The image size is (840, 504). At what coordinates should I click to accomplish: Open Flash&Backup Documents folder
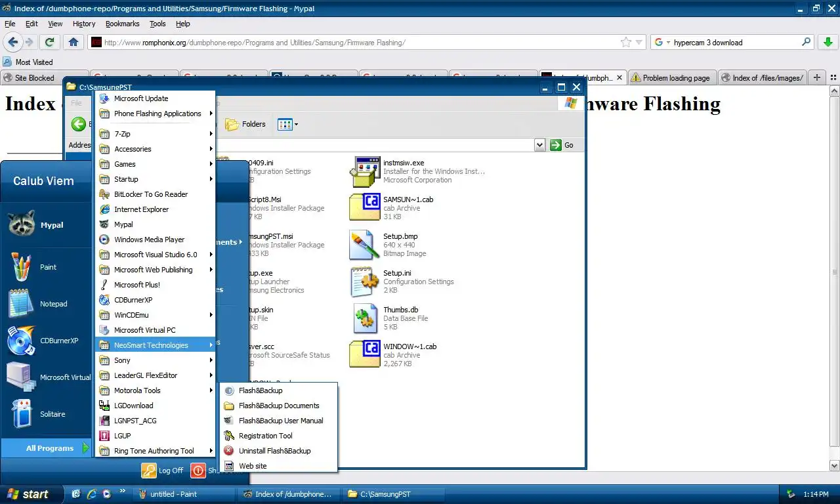tap(279, 406)
